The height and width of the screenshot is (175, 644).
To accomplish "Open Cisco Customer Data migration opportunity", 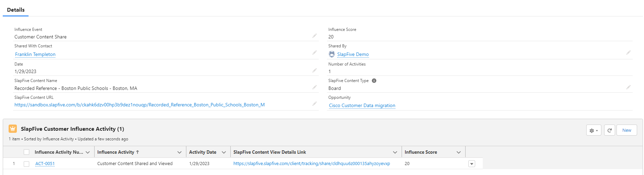I will tap(362, 105).
